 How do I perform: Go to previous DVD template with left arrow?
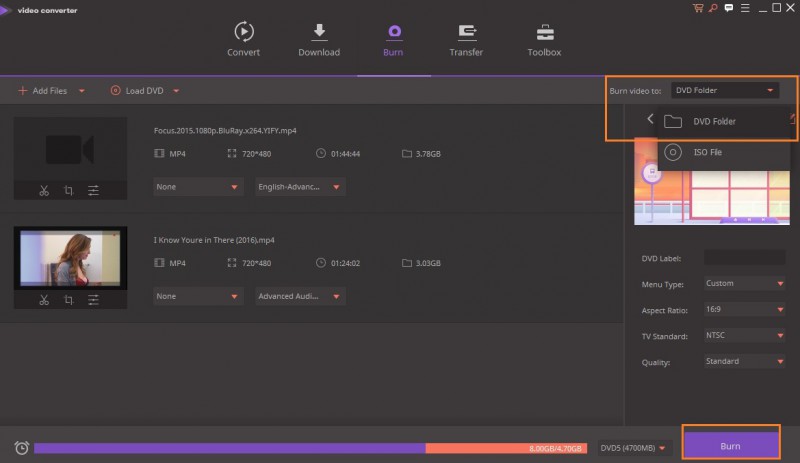click(x=650, y=120)
